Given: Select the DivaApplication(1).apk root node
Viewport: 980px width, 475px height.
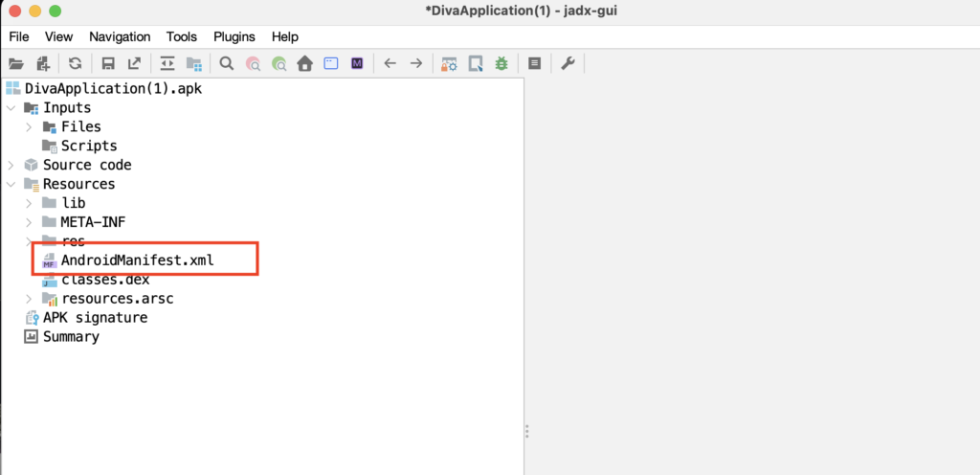Looking at the screenshot, I should click(103, 88).
